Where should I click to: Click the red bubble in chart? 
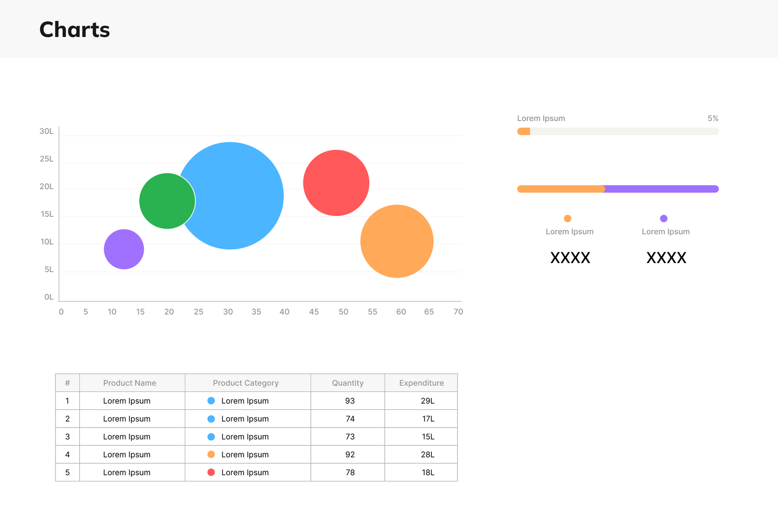pos(336,183)
